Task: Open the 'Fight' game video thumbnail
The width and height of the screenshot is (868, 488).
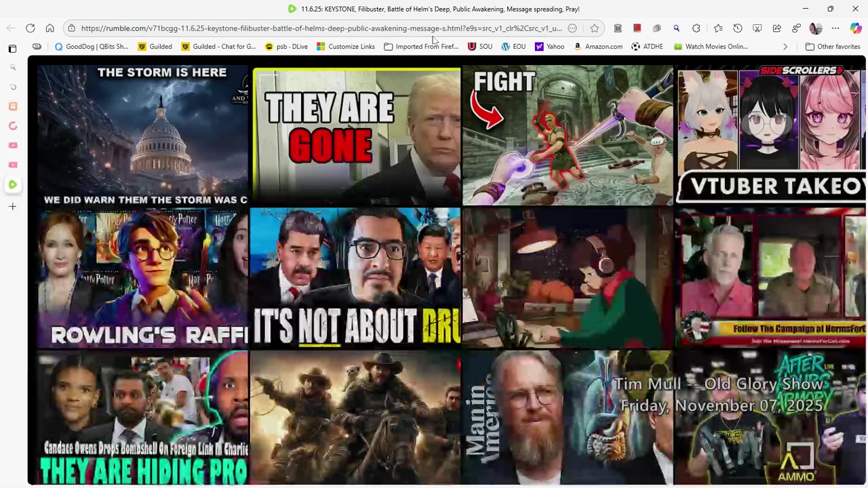Action: [568, 136]
